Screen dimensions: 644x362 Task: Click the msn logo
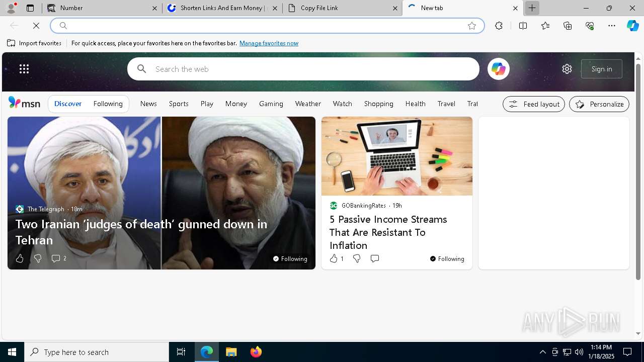click(x=24, y=103)
